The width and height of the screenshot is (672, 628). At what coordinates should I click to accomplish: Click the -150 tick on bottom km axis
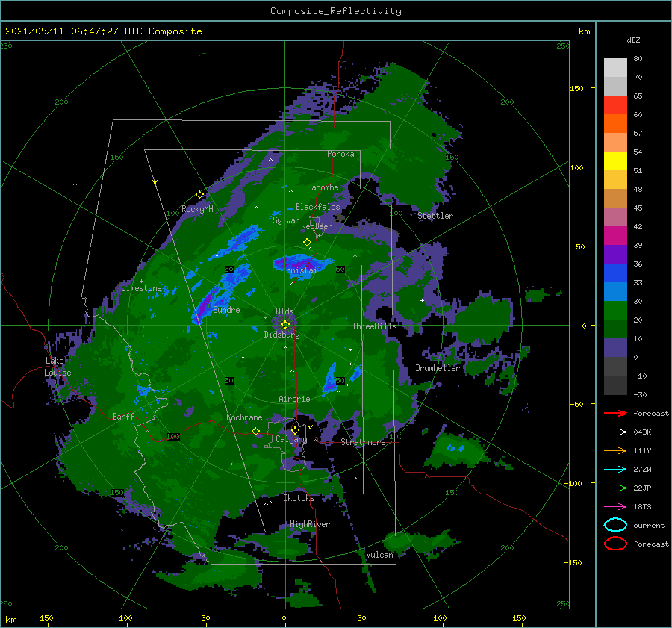click(44, 618)
